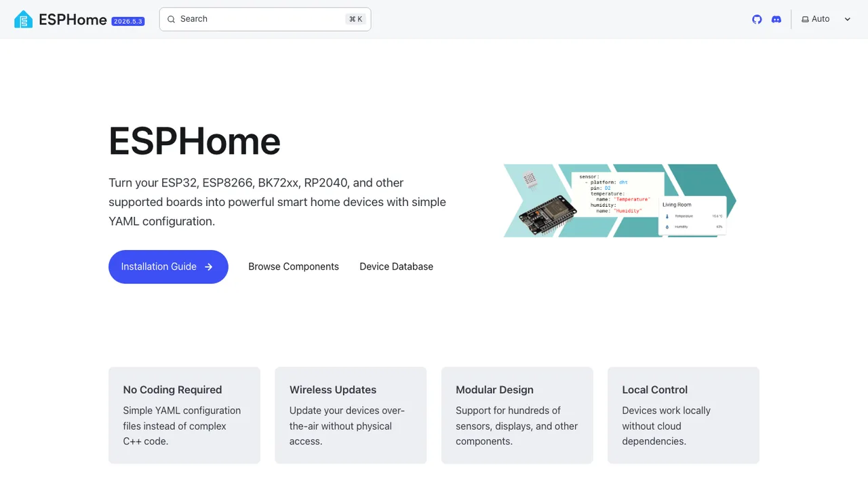Click "Support for hundreds of sensors" description
The width and height of the screenshot is (868, 488).
(517, 426)
